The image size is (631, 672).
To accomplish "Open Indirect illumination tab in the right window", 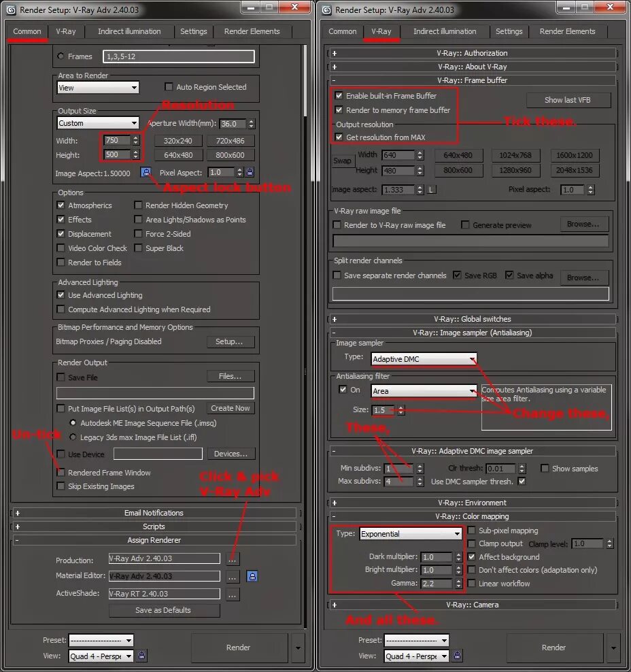I will coord(444,31).
